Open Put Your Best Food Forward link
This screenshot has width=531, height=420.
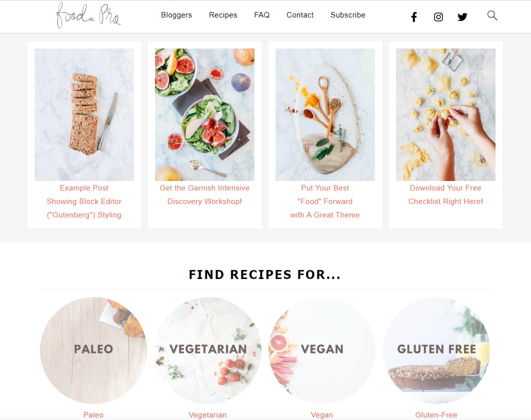325,201
